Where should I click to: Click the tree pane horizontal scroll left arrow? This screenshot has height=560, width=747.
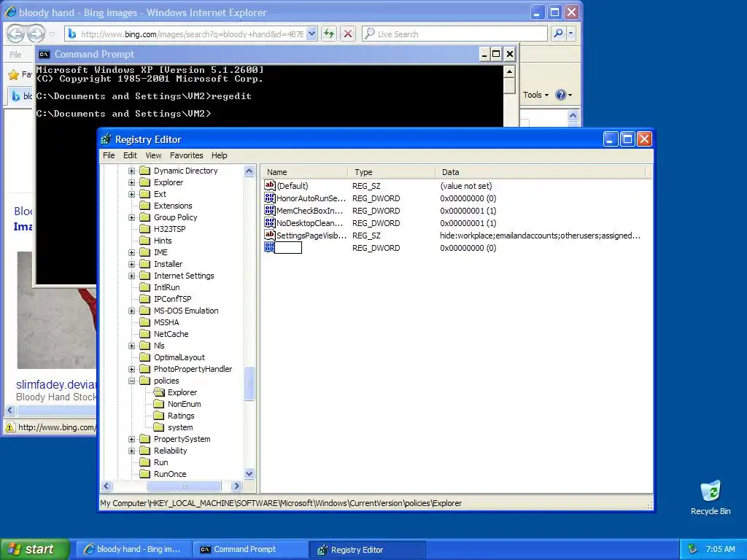point(107,486)
